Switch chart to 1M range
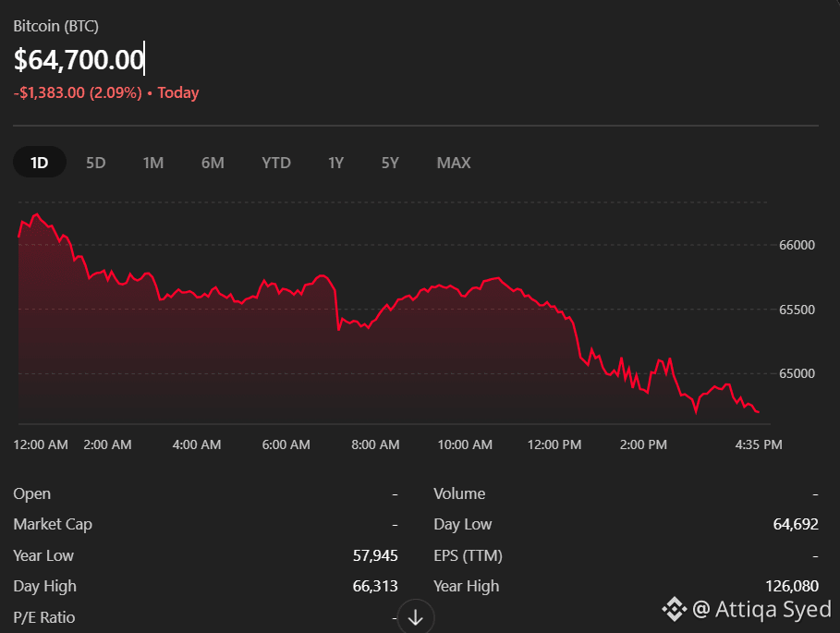Screen dimensions: 840x633 [153, 163]
